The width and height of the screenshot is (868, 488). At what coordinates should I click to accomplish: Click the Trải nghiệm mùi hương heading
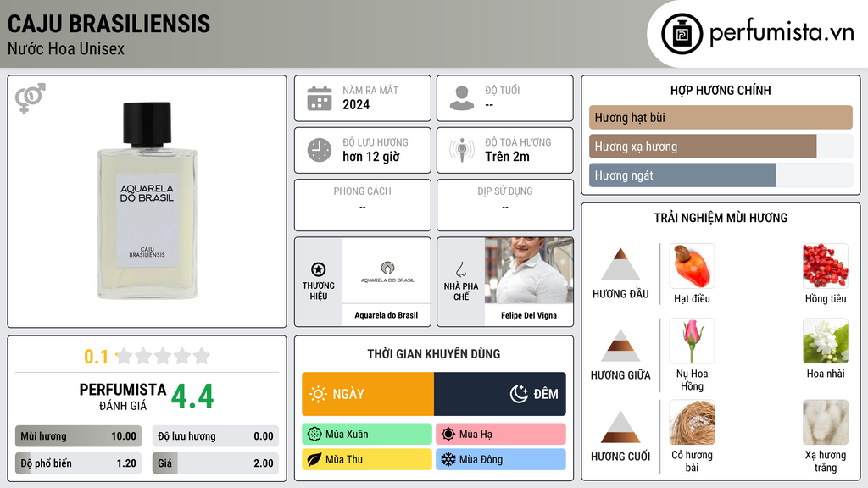coord(721,218)
